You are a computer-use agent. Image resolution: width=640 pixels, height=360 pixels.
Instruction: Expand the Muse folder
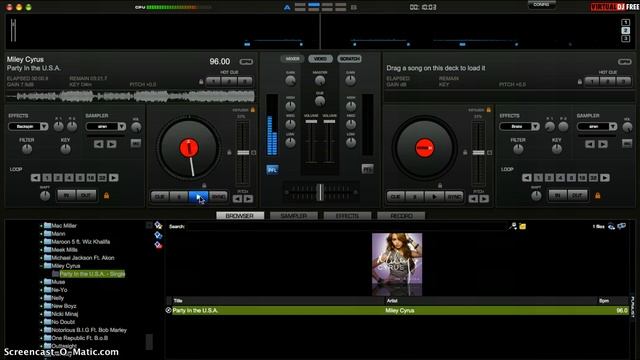point(41,282)
